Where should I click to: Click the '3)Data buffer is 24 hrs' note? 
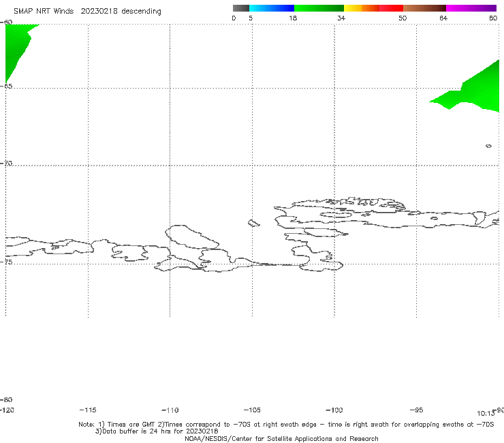(157, 431)
